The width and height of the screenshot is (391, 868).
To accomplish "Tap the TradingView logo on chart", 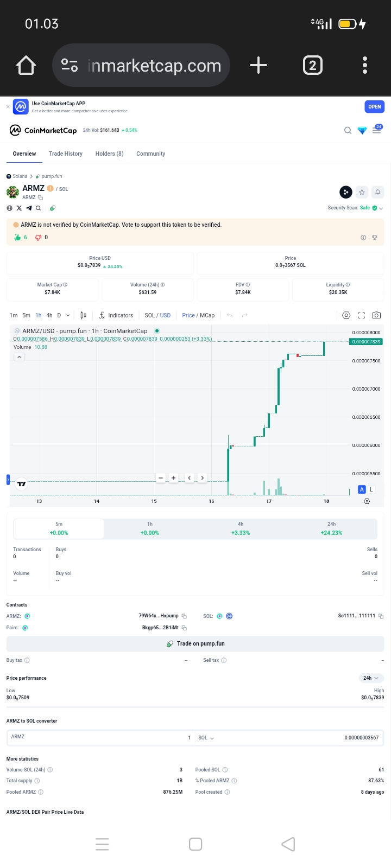I will click(21, 483).
